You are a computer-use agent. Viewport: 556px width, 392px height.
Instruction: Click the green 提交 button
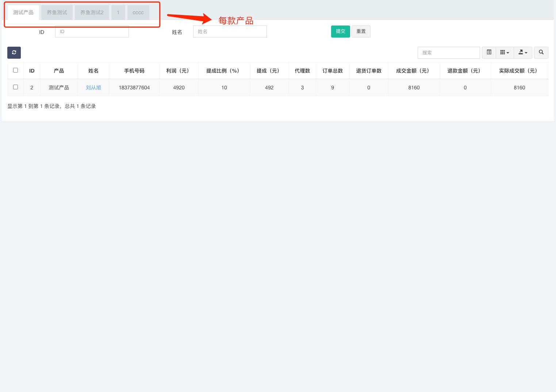click(x=341, y=31)
